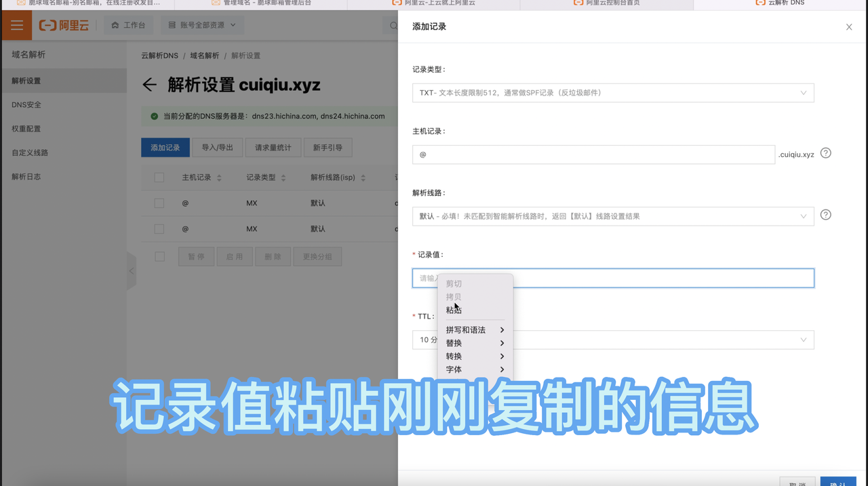Open the TTL dropdown
The width and height of the screenshot is (868, 486).
click(x=613, y=340)
